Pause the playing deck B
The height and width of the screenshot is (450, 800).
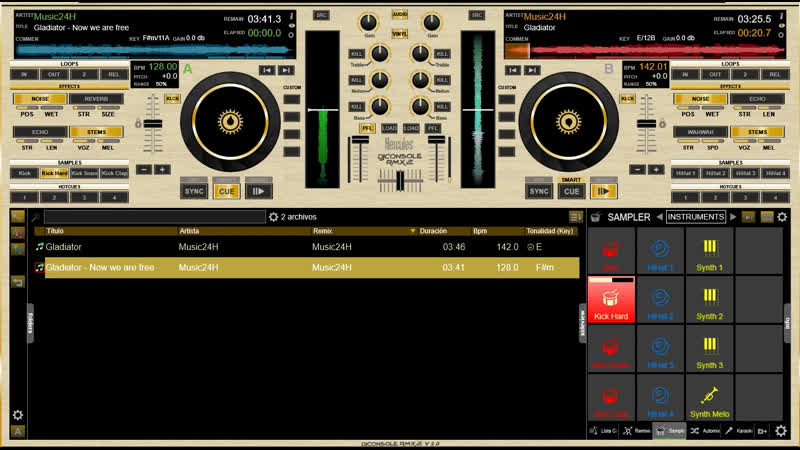coord(604,191)
